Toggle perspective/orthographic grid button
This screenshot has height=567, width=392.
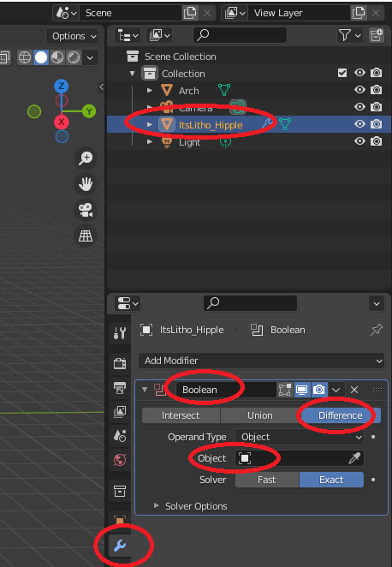(86, 236)
